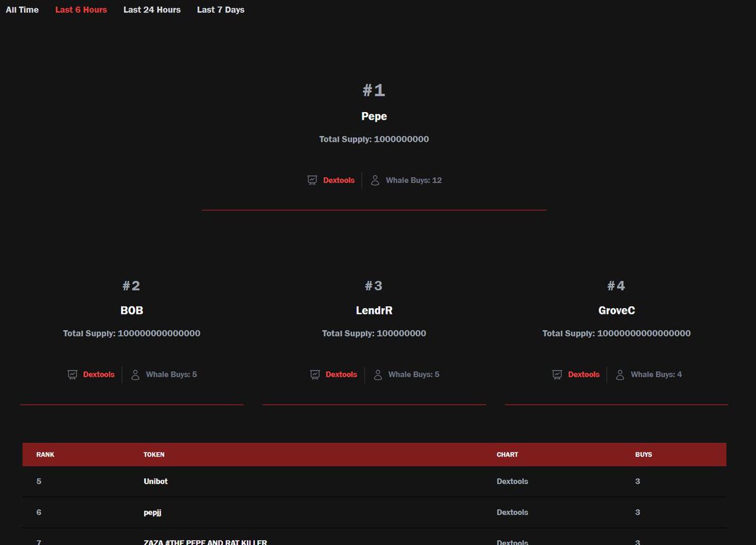Viewport: 756px width, 545px height.
Task: Open the Dextools link for Pepe
Action: click(339, 180)
